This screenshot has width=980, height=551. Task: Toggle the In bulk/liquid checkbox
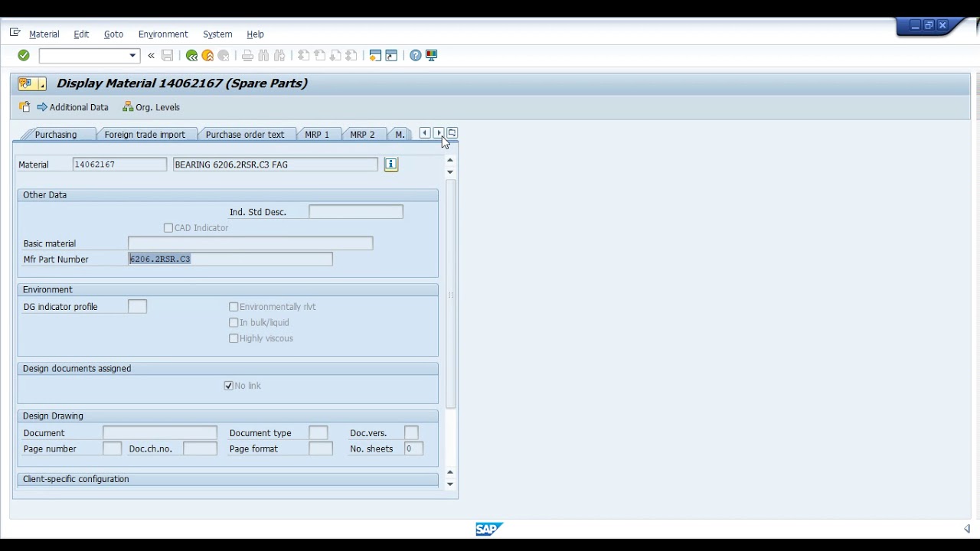(234, 323)
